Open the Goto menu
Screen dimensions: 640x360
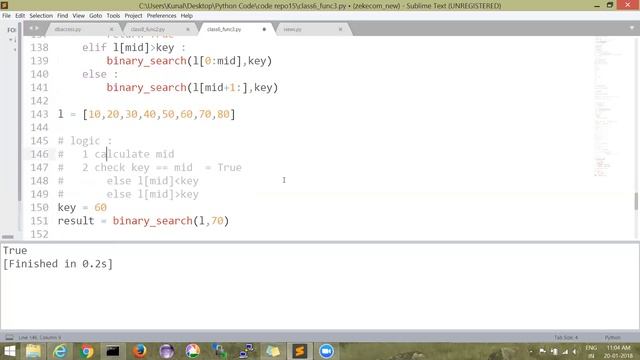[96, 16]
